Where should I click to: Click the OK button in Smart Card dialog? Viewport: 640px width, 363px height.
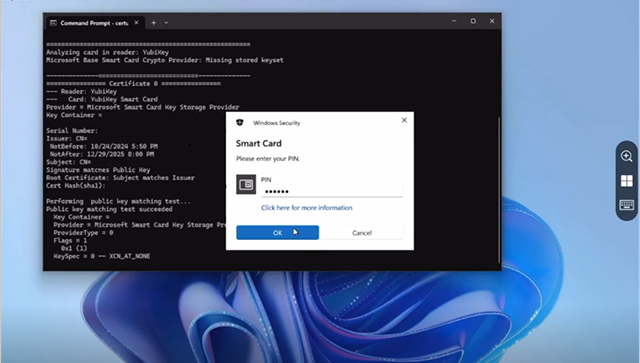point(278,232)
